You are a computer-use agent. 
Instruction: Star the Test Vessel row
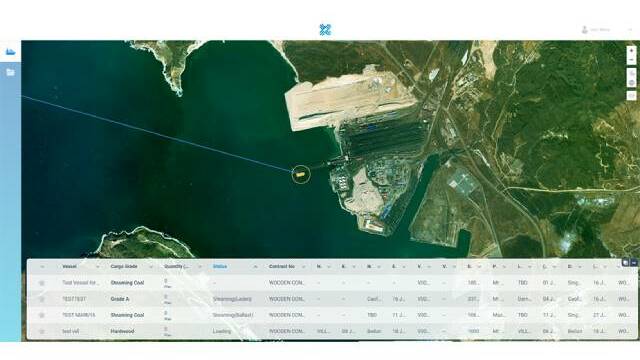(42, 282)
